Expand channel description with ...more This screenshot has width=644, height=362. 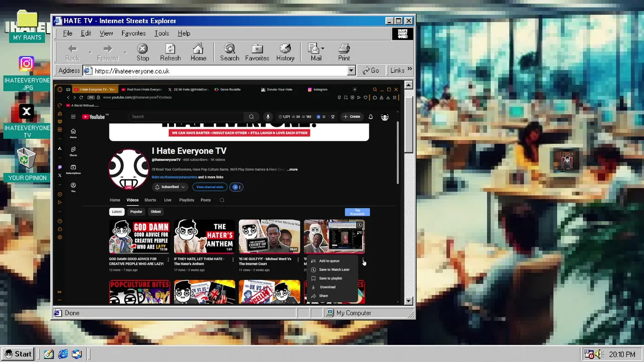(x=292, y=169)
